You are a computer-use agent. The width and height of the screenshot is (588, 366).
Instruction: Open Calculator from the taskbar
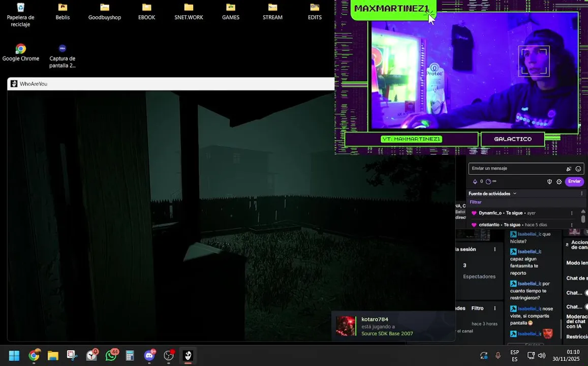130,355
